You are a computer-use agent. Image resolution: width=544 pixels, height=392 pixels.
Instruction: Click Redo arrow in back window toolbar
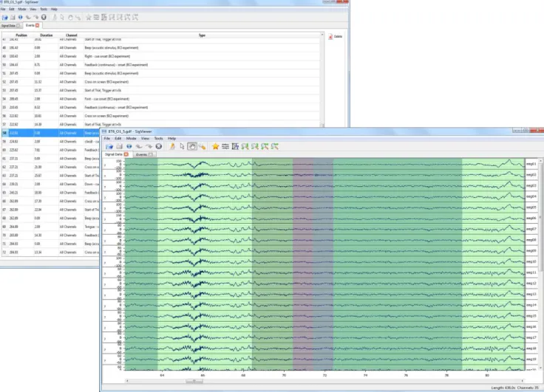[x=35, y=17]
